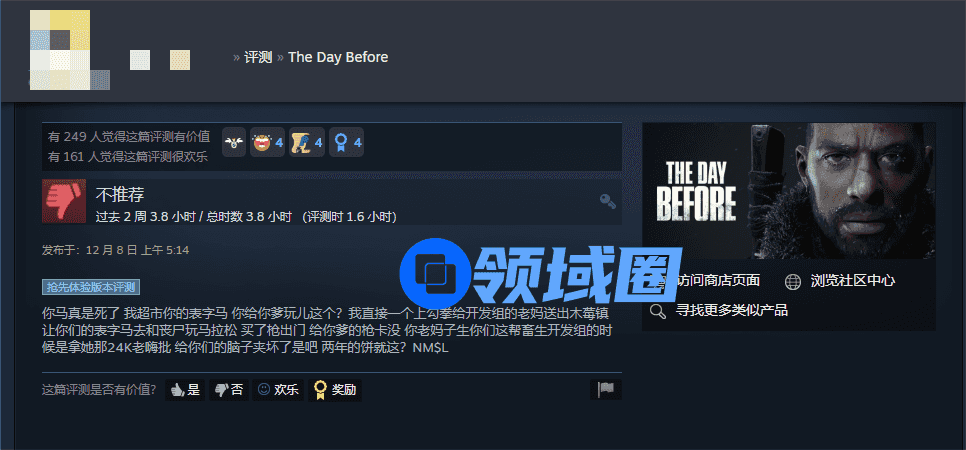The image size is (966, 450).
Task: Click the blue ribbon award badge
Action: [346, 142]
